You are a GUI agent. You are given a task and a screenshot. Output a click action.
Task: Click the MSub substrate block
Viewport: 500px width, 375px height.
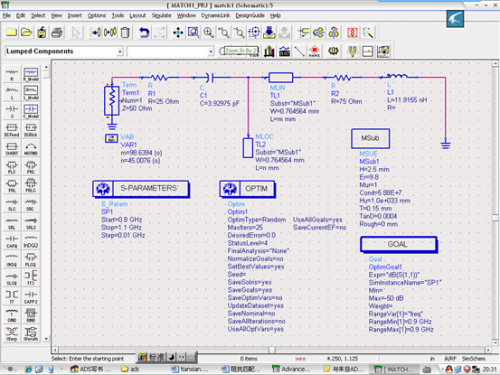[x=370, y=138]
